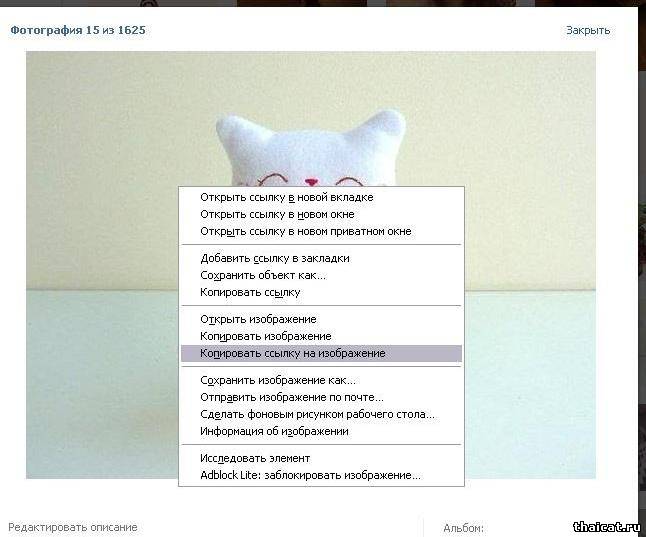Choose 'Отправить изображение по почте...'

(321, 397)
